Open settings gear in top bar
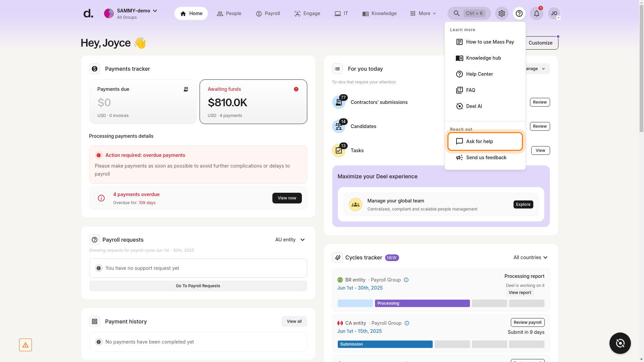Image resolution: width=644 pixels, height=362 pixels. pos(501,13)
